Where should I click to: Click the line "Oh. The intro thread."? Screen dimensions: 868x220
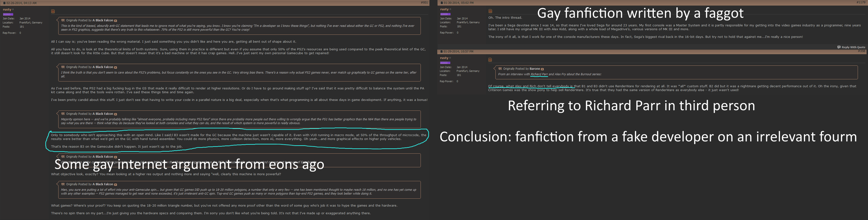[505, 17]
